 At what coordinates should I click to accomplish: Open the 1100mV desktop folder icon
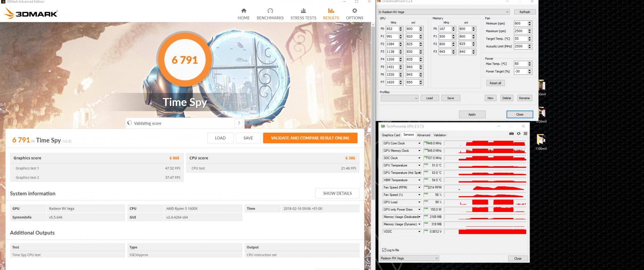pos(541,139)
